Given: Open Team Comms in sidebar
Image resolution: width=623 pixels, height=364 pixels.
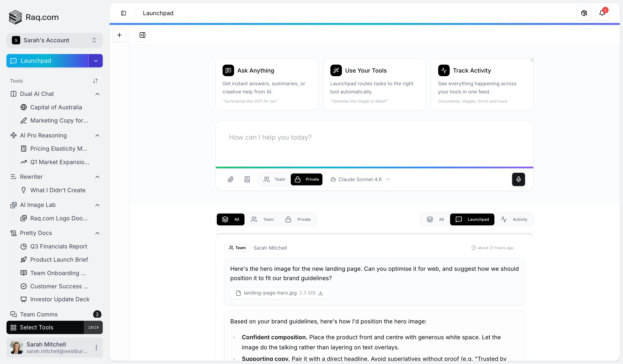Looking at the screenshot, I should [x=39, y=314].
